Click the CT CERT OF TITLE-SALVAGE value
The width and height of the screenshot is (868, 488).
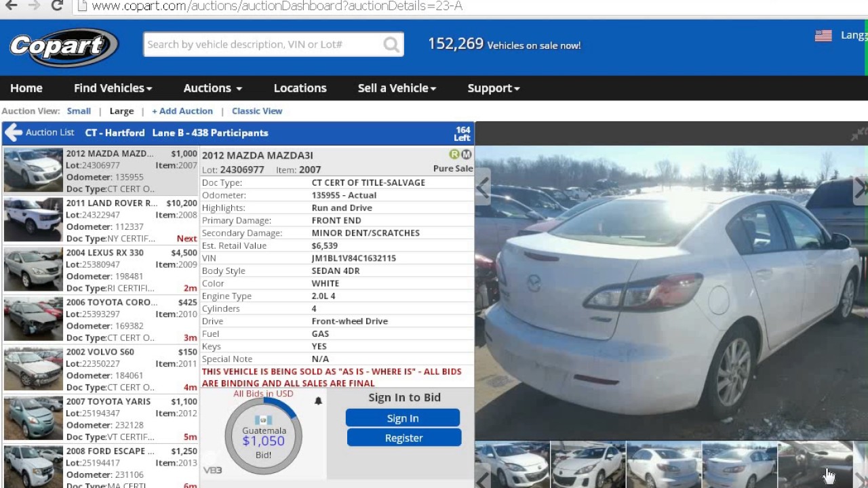[x=368, y=182]
